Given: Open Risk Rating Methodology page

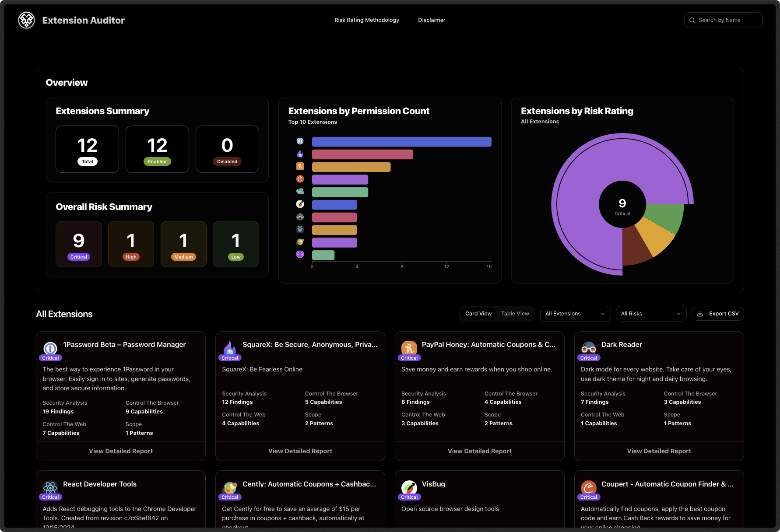Looking at the screenshot, I should (367, 20).
